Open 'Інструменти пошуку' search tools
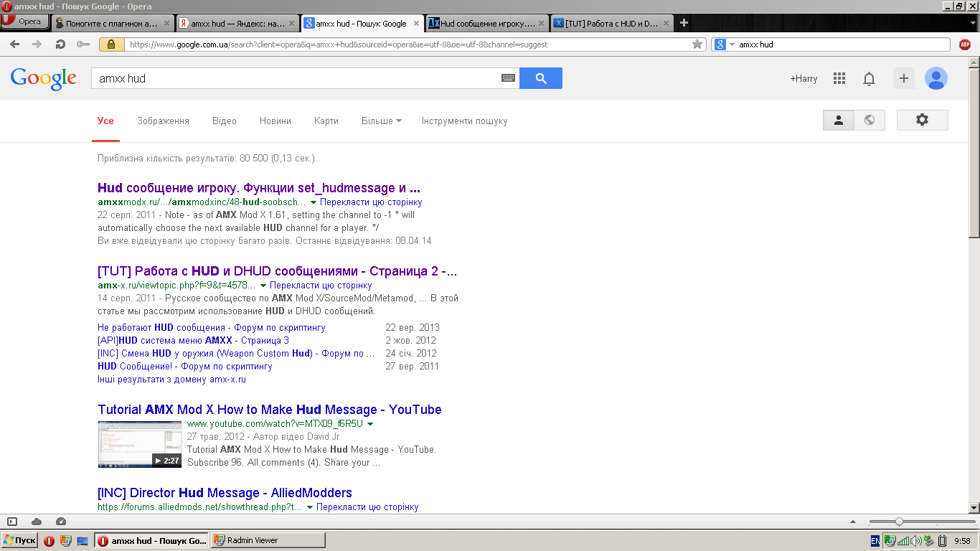Viewport: 980px width, 551px height. tap(465, 121)
